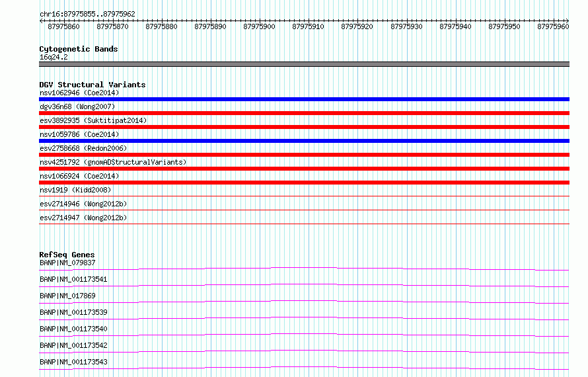Click the RefSeq Genes track title
This screenshot has width=588, height=377.
point(67,255)
